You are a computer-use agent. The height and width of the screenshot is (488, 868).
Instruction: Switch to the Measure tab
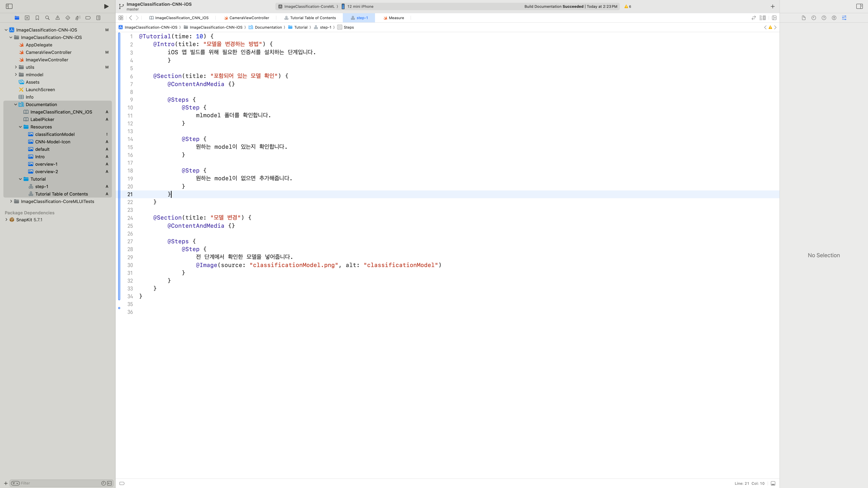(x=393, y=18)
